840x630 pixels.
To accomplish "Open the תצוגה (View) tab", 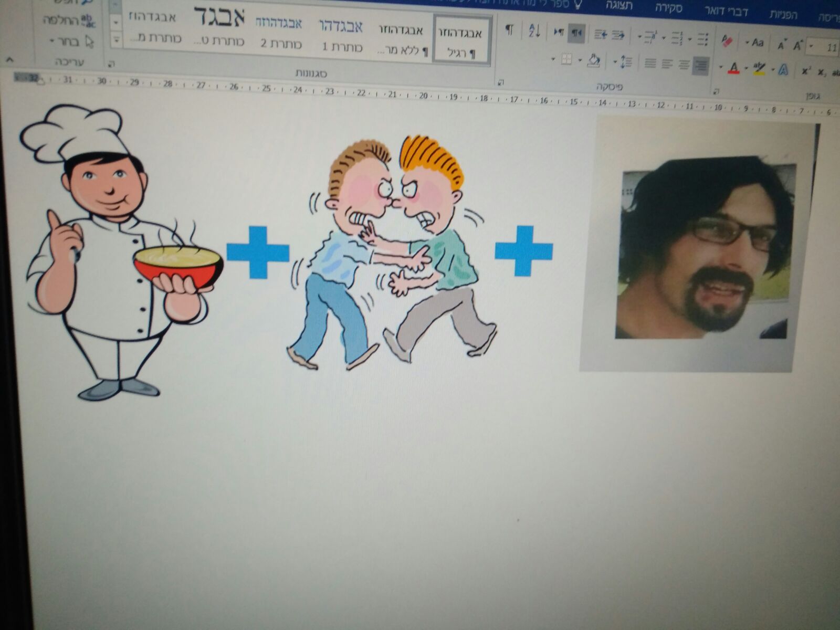I will [619, 6].
